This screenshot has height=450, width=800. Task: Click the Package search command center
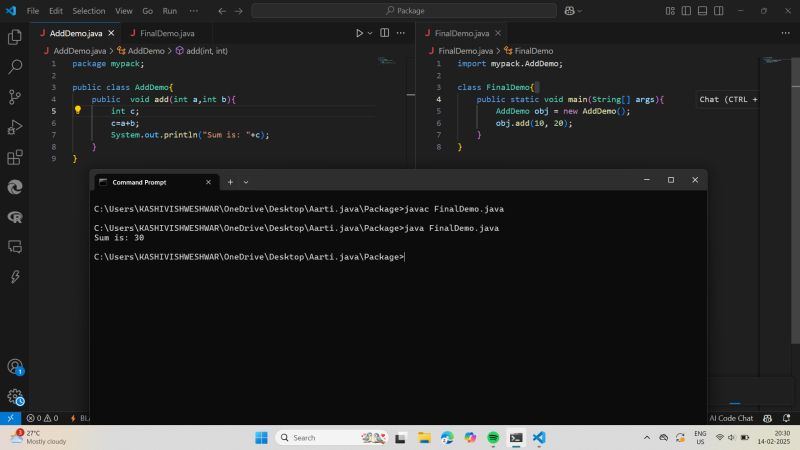pyautogui.click(x=404, y=11)
